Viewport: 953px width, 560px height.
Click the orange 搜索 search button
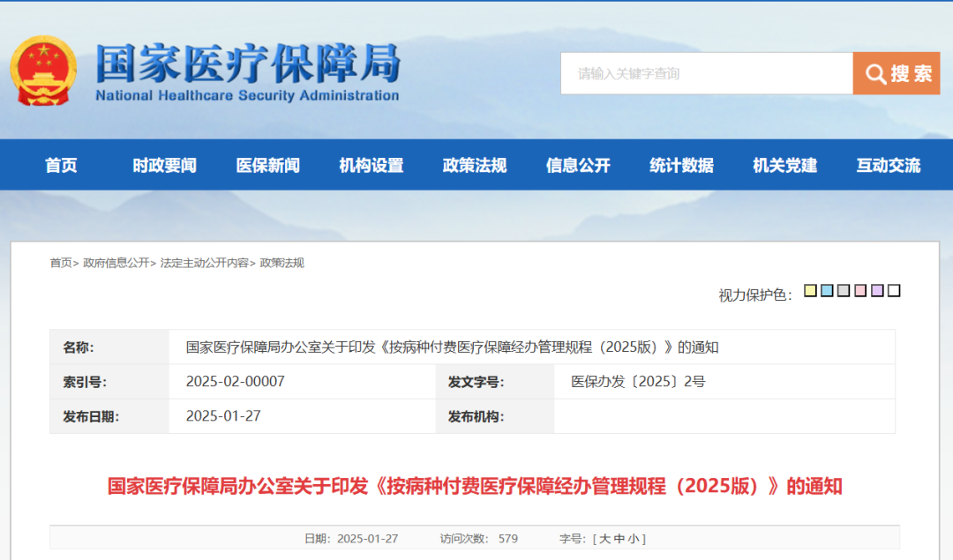pyautogui.click(x=897, y=73)
